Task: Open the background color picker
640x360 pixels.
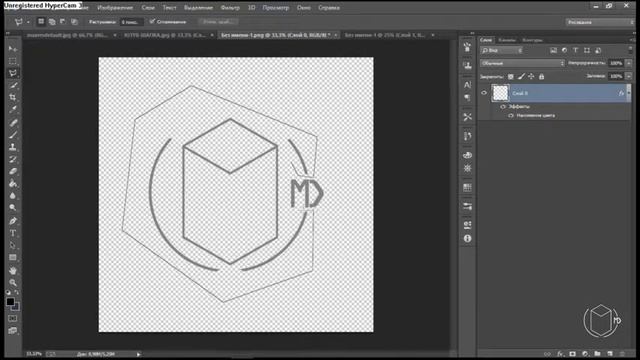Action: [16, 307]
